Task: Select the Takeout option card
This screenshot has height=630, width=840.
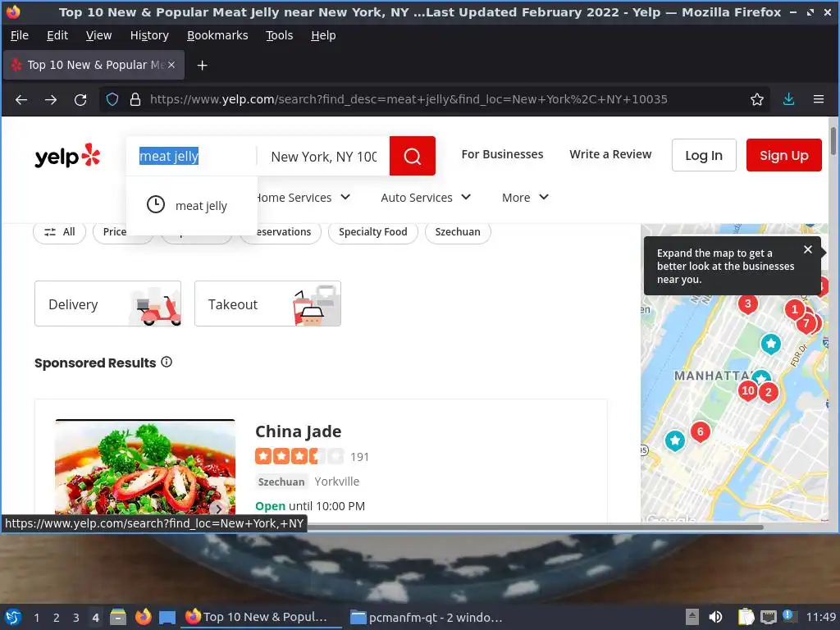Action: coord(268,304)
